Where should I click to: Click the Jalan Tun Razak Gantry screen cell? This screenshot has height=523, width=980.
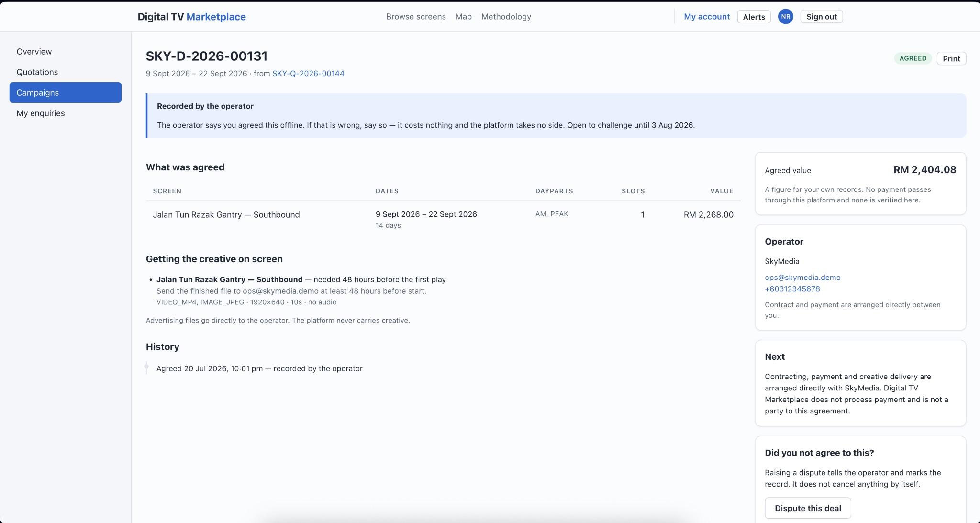pos(226,215)
